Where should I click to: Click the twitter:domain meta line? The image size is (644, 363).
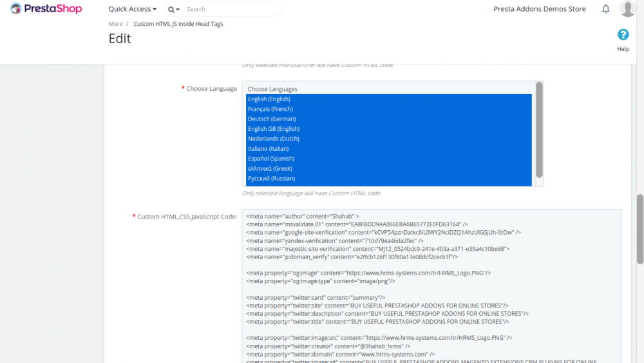tap(340, 354)
